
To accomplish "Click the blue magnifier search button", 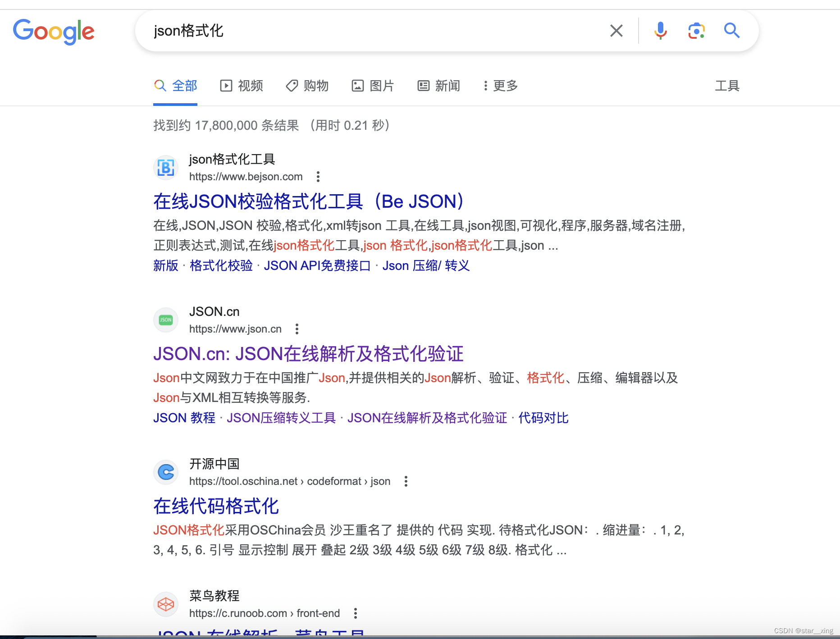I will [x=731, y=31].
